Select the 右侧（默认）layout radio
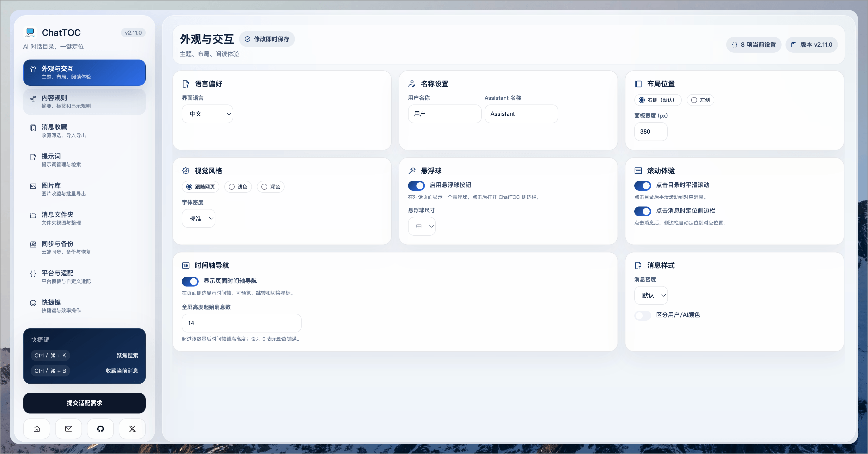Screen dimensions: 868x454 coord(642,100)
